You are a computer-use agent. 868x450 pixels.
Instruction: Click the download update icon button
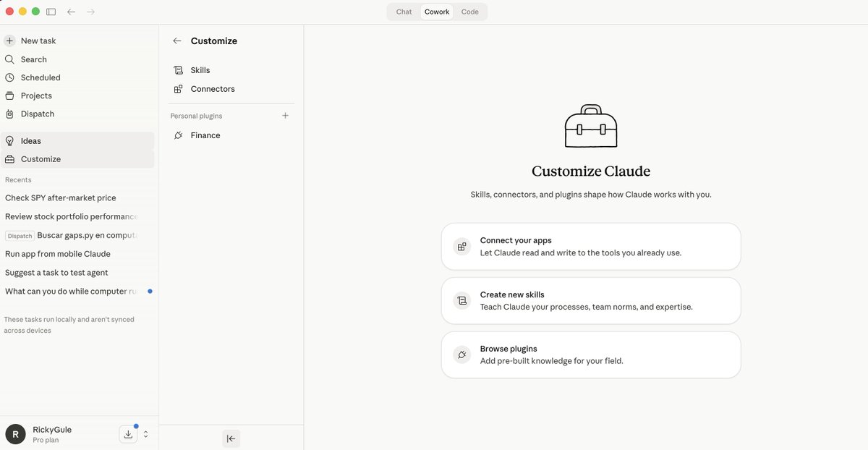(128, 434)
